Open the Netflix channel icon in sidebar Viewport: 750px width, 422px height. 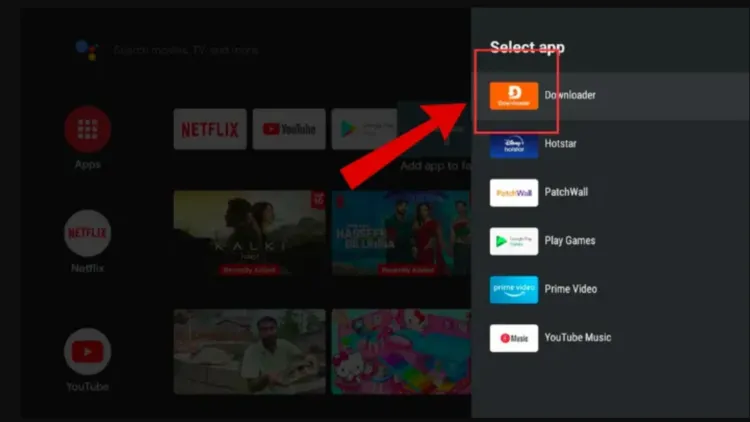click(88, 233)
